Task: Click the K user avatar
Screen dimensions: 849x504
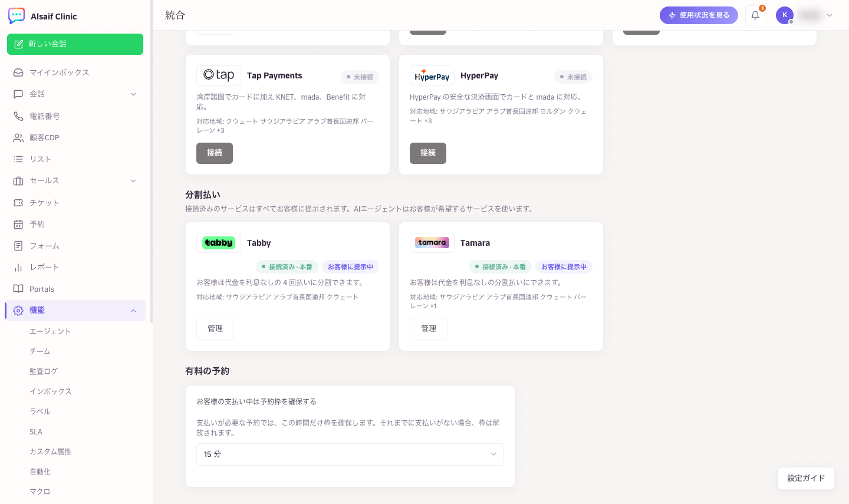Action: pyautogui.click(x=785, y=15)
